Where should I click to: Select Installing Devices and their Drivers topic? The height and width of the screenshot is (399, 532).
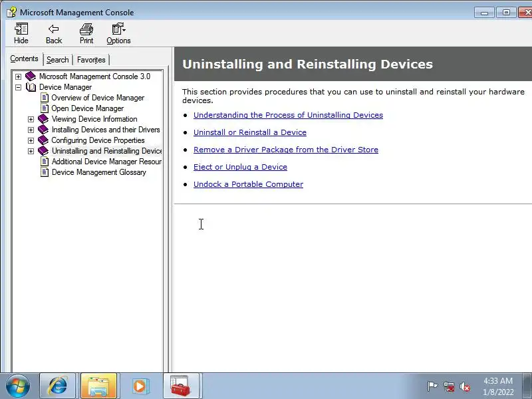106,130
